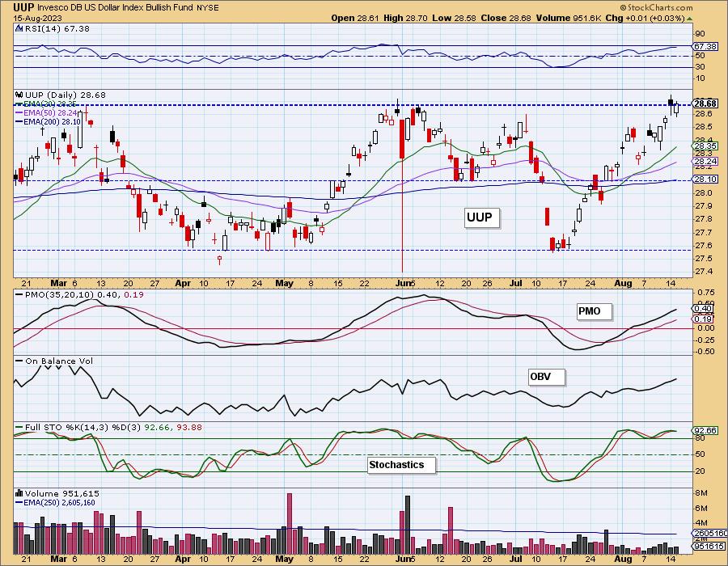Click the Volume 951.6K header value
The width and height of the screenshot is (728, 566).
(569, 18)
